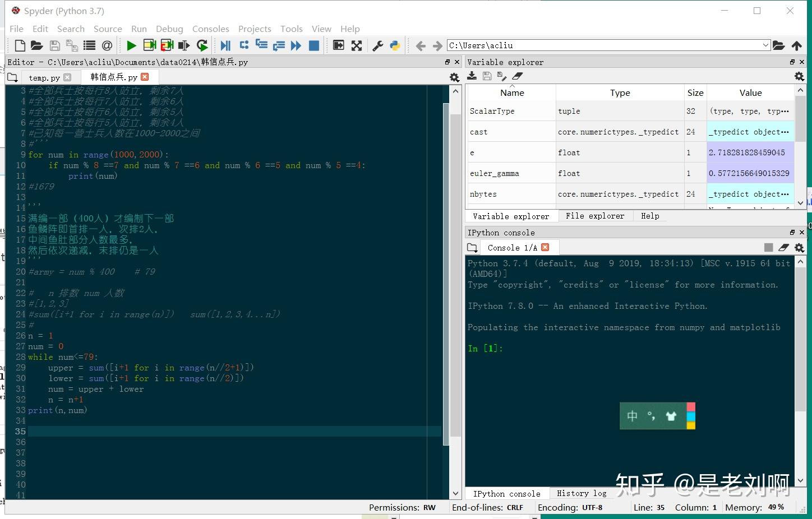Open Preferences via the wrench icon
This screenshot has width=812, height=519.
378,45
